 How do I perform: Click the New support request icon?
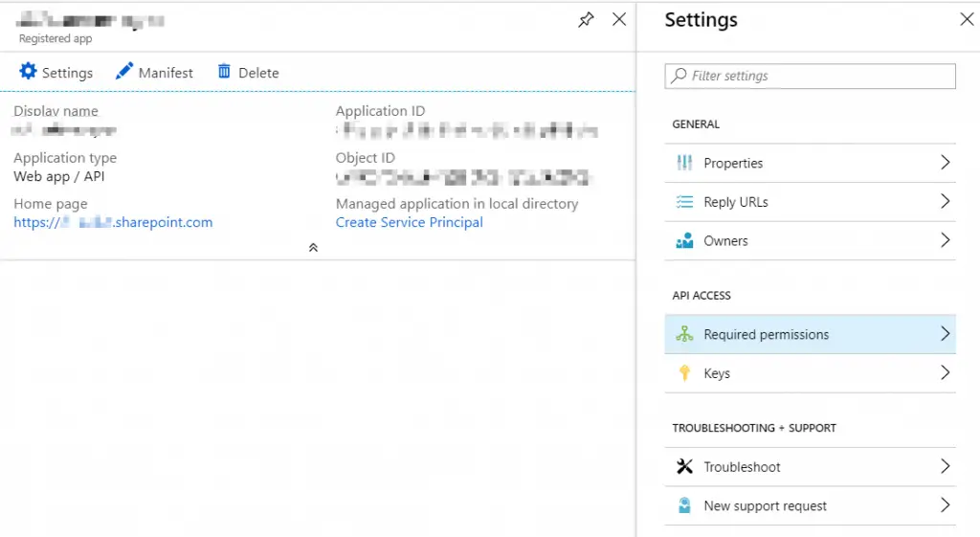(684, 505)
